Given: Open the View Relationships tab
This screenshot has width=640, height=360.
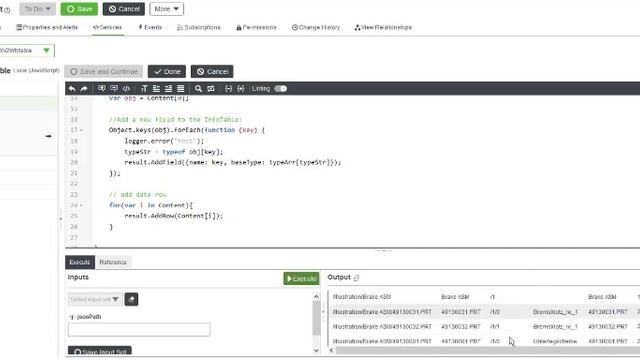Looking at the screenshot, I should [x=383, y=27].
